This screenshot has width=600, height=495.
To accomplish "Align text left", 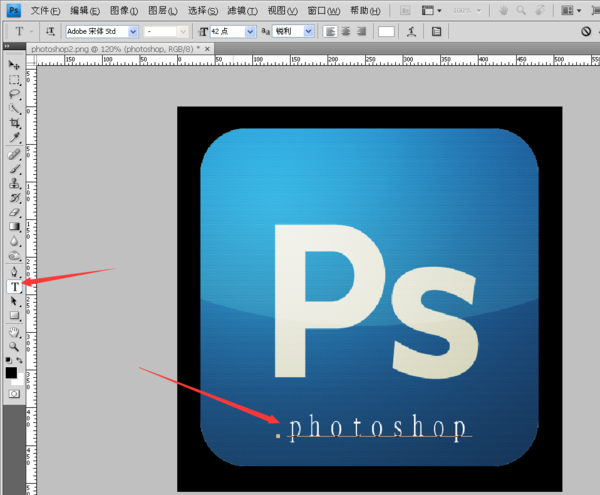I will (x=330, y=31).
